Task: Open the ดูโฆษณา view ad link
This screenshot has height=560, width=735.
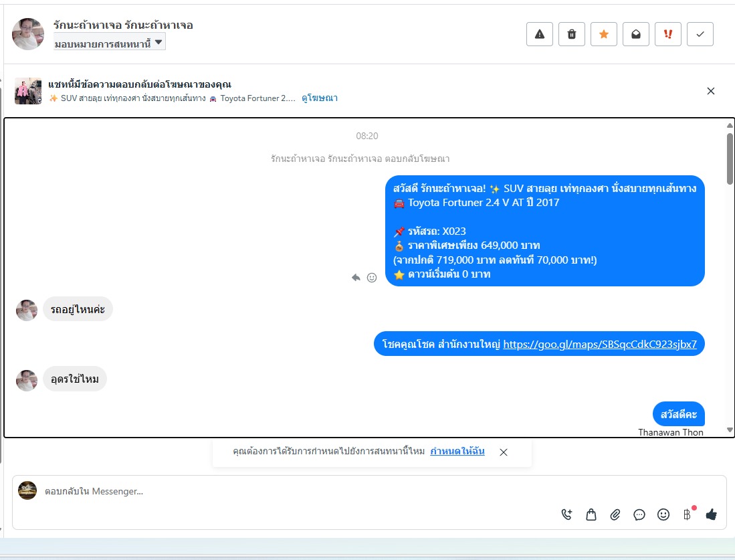Action: (x=320, y=98)
